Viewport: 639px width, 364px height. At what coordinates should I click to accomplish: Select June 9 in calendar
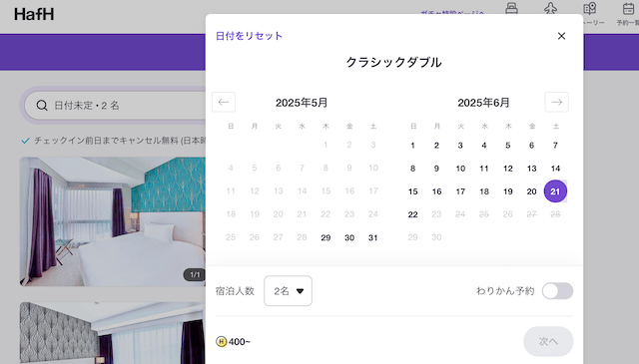point(436,169)
